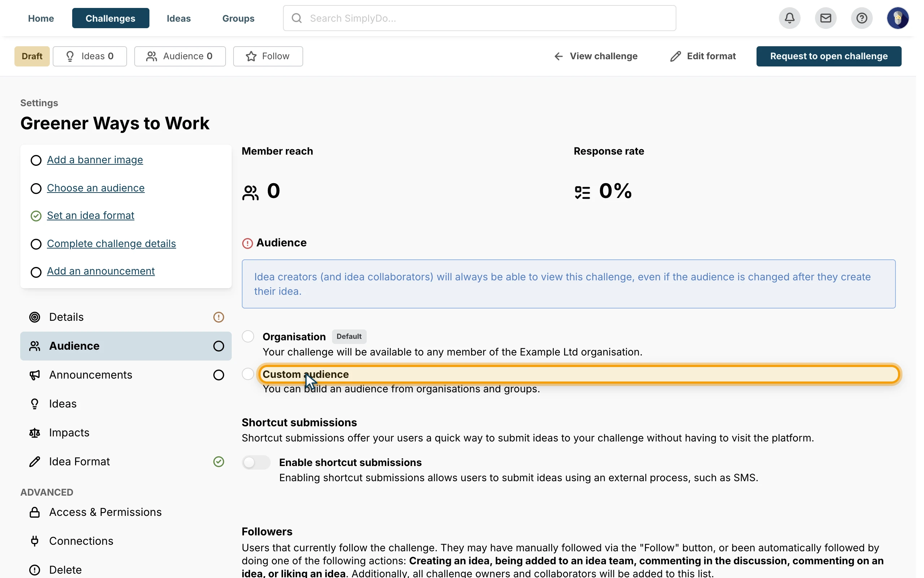Open the Add an announcement link
The height and width of the screenshot is (578, 924).
pyautogui.click(x=101, y=271)
